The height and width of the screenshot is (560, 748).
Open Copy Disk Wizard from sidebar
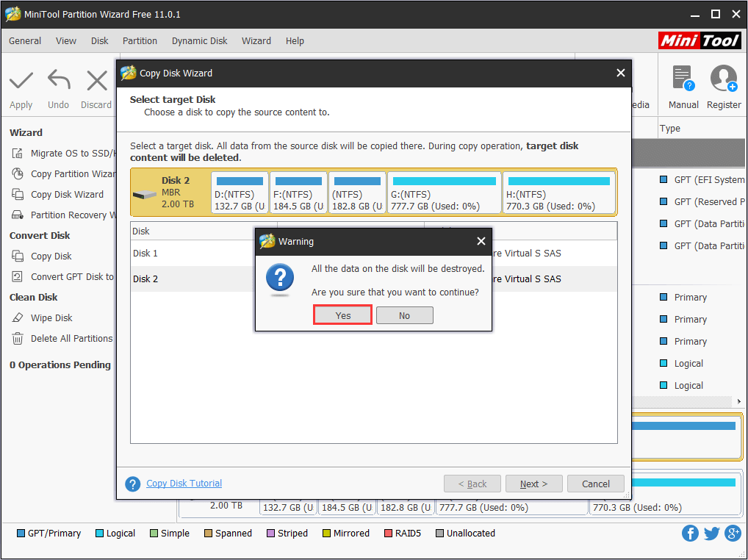click(x=57, y=194)
